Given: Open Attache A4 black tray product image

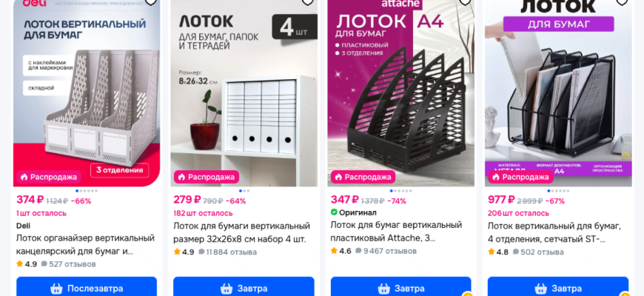Looking at the screenshot, I should click(401, 93).
